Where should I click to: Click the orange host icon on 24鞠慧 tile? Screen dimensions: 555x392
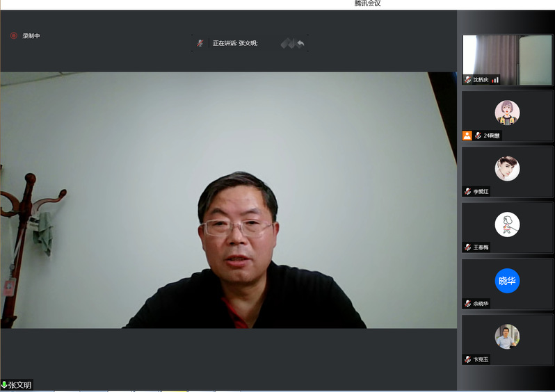tap(467, 136)
